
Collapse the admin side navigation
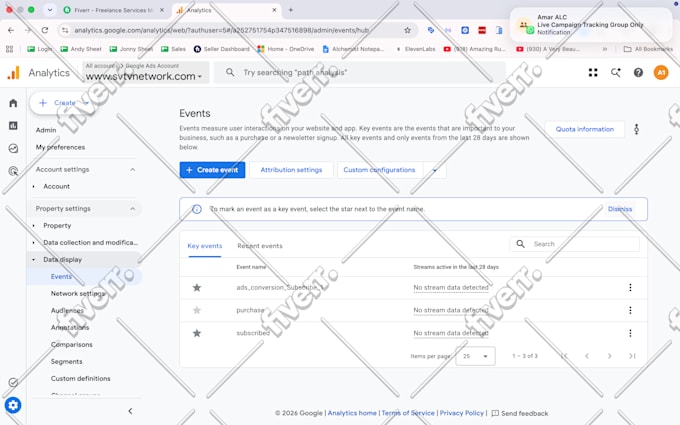[x=130, y=411]
